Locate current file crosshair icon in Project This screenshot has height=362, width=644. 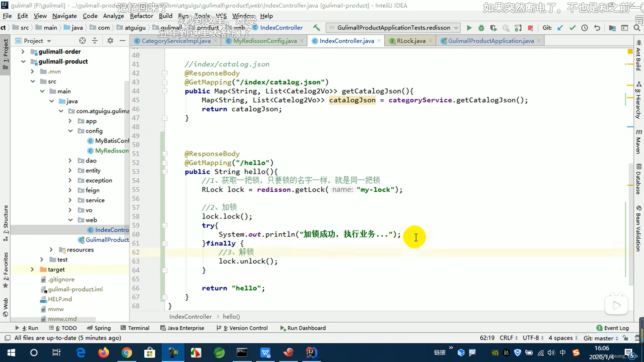[x=82, y=41]
